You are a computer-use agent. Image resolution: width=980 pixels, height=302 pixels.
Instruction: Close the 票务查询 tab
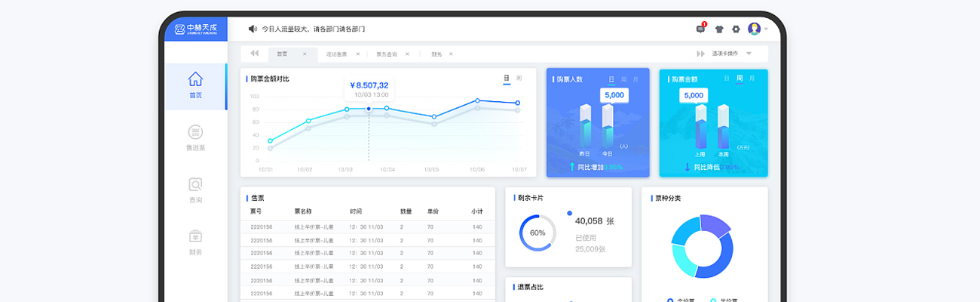[x=407, y=54]
